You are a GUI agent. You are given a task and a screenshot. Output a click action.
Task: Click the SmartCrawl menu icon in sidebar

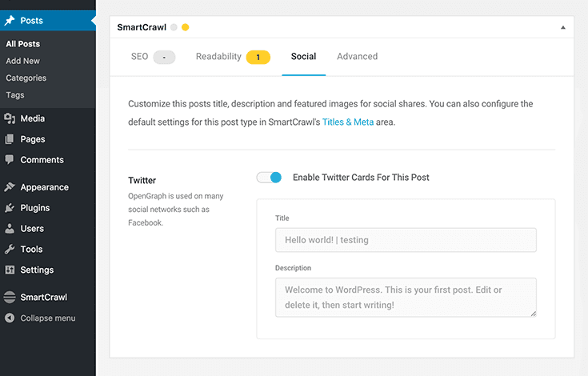coord(10,297)
